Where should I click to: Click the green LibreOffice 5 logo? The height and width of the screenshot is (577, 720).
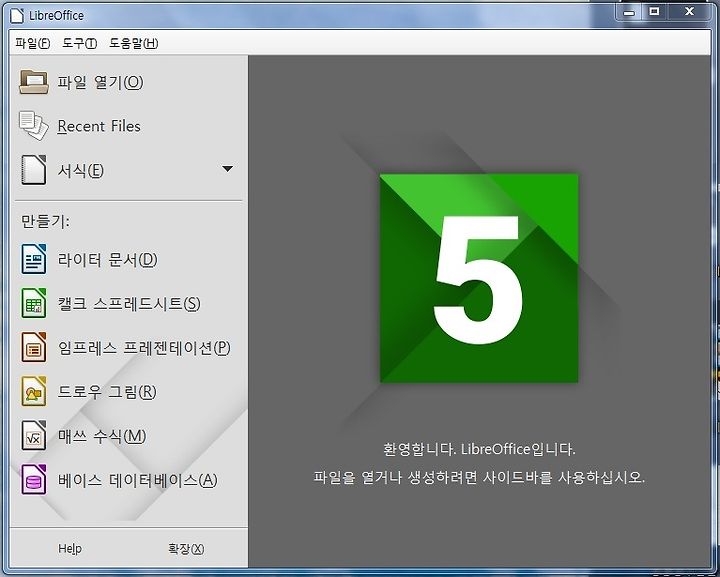479,278
